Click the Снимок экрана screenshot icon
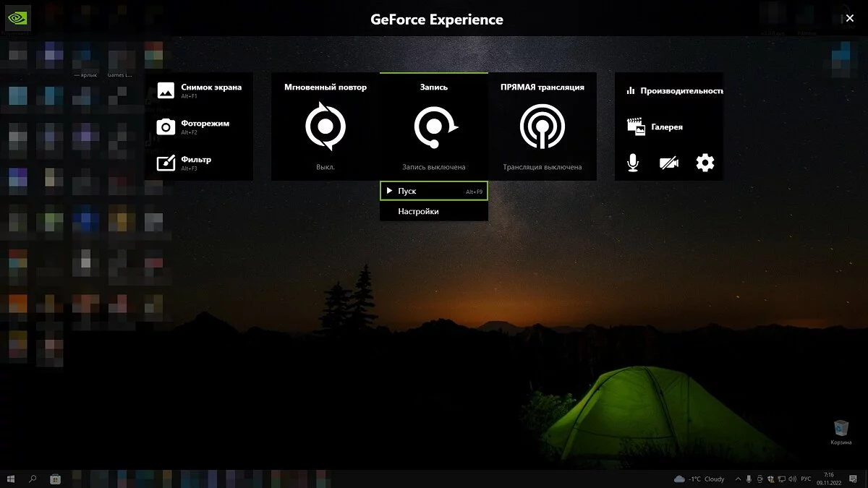 166,90
